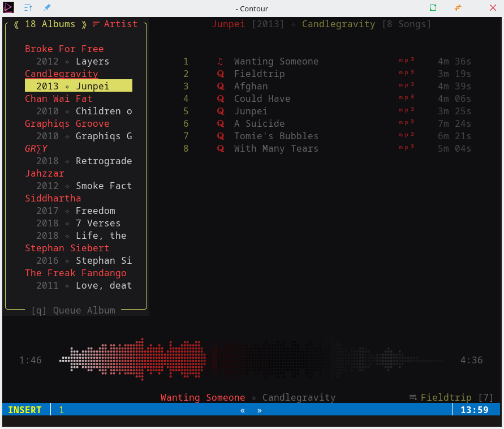Click the left double chevron in status bar
The image size is (504, 429).
[243, 410]
